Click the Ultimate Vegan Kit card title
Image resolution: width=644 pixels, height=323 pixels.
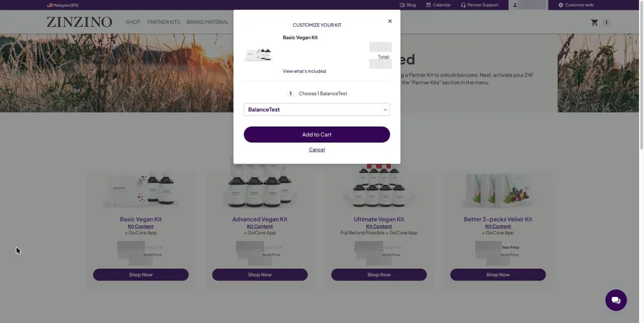click(379, 219)
